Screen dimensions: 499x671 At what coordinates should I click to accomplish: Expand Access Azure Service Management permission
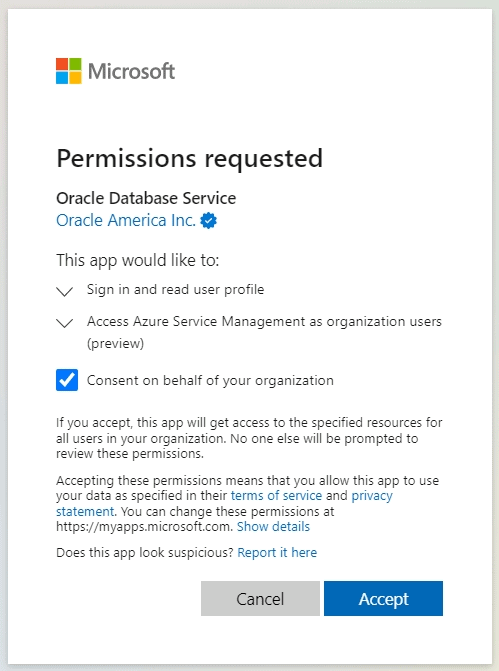coord(65,323)
